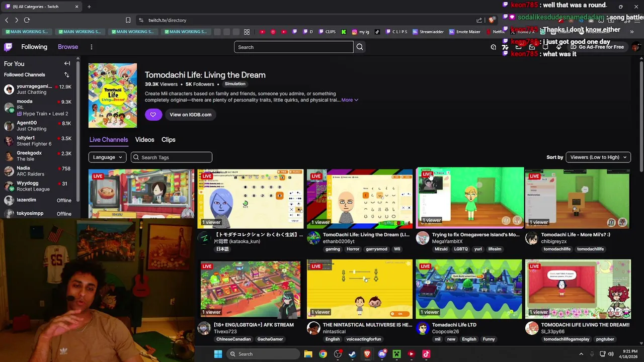This screenshot has width=644, height=362.
Task: Open the Browse page in Twitch header
Action: pyautogui.click(x=68, y=47)
